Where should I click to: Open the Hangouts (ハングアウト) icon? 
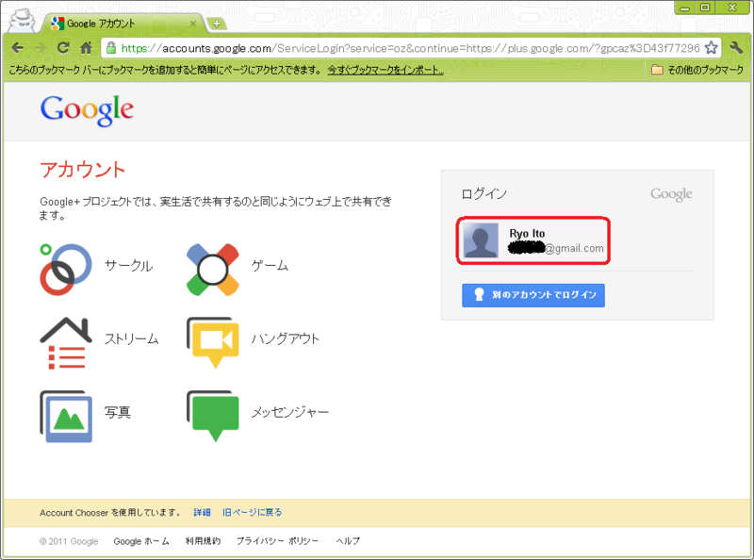213,339
